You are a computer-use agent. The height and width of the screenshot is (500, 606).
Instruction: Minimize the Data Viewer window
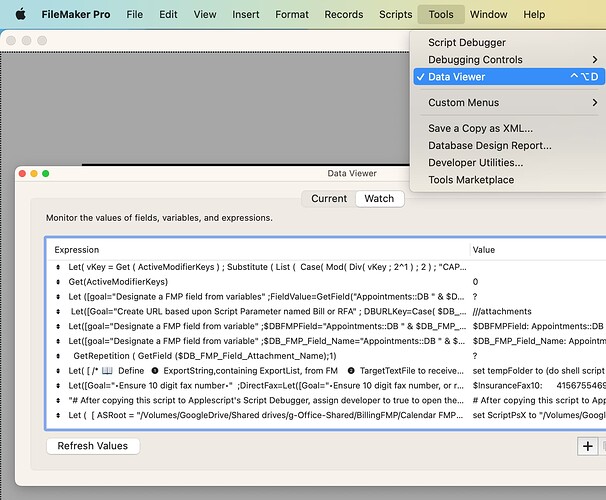(x=34, y=174)
